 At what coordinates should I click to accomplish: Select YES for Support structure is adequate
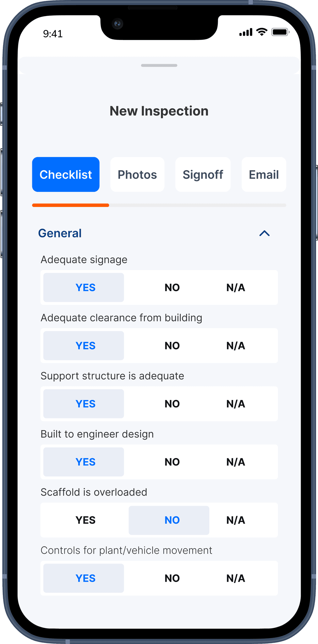pyautogui.click(x=84, y=403)
